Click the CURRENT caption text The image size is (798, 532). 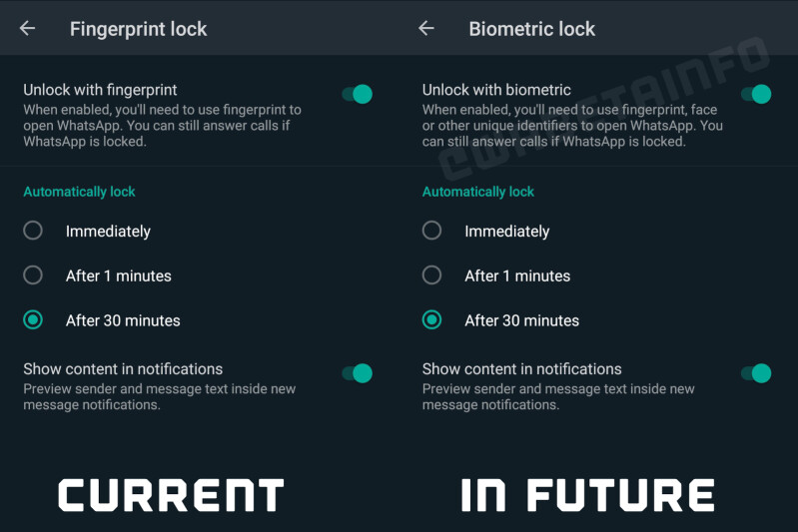[171, 495]
